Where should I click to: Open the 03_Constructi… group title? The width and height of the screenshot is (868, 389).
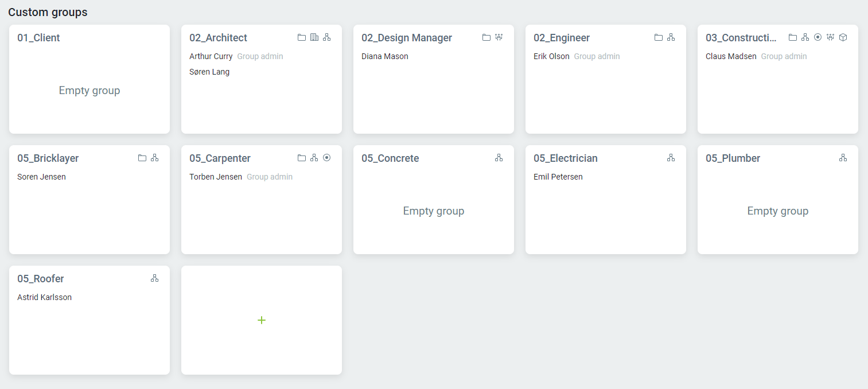[x=741, y=38]
